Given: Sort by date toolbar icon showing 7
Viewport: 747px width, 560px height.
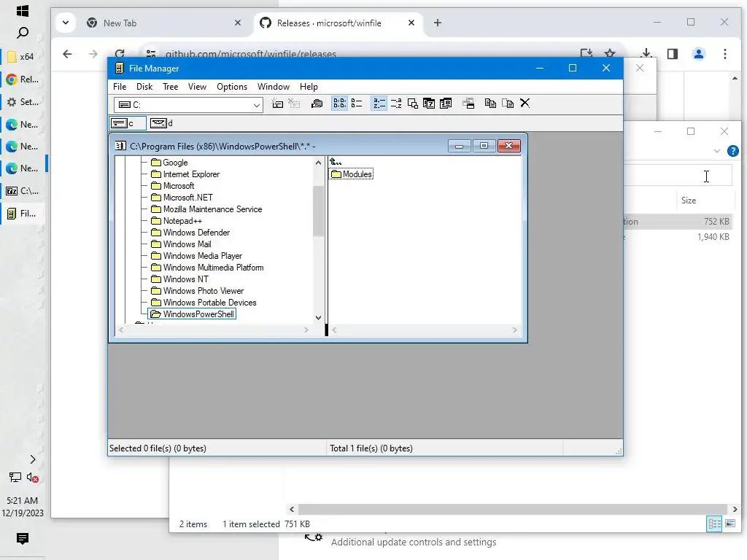Looking at the screenshot, I should 429,104.
